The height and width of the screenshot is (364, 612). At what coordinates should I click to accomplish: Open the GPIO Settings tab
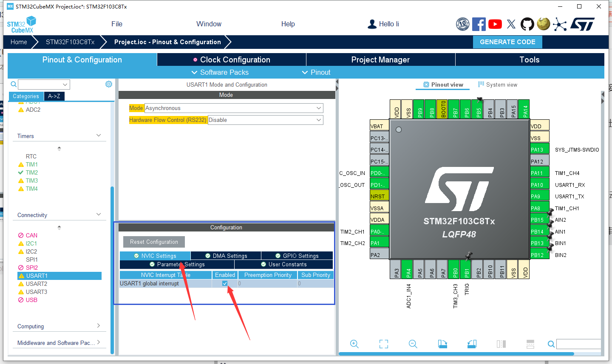pyautogui.click(x=297, y=256)
